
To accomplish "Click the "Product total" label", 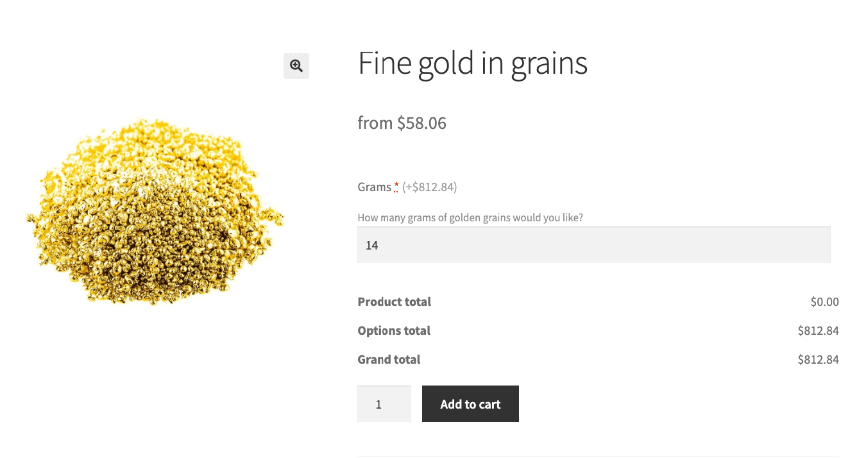I will pos(394,301).
